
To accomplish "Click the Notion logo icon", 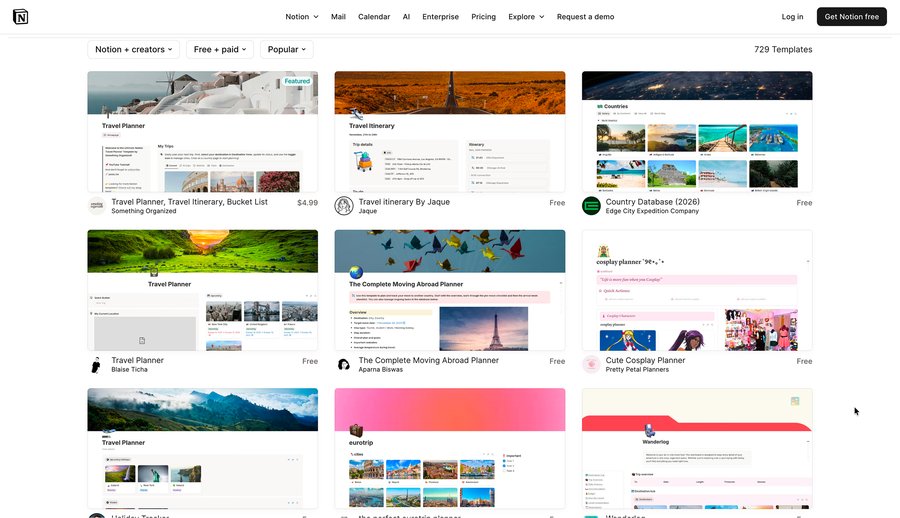I will pyautogui.click(x=21, y=17).
